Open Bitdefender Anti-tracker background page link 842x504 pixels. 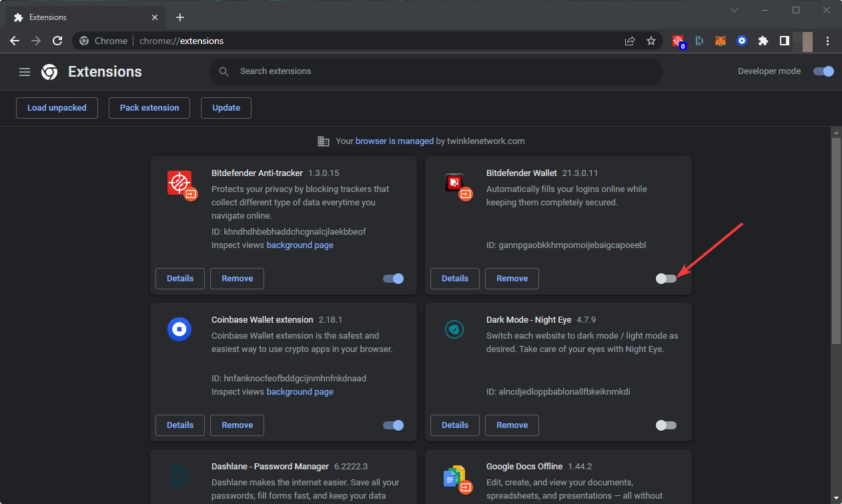[300, 245]
